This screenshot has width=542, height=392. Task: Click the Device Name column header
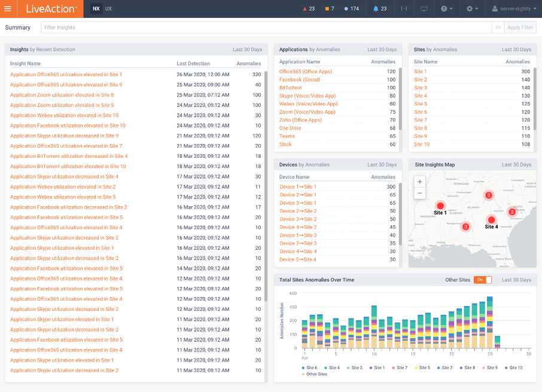294,177
